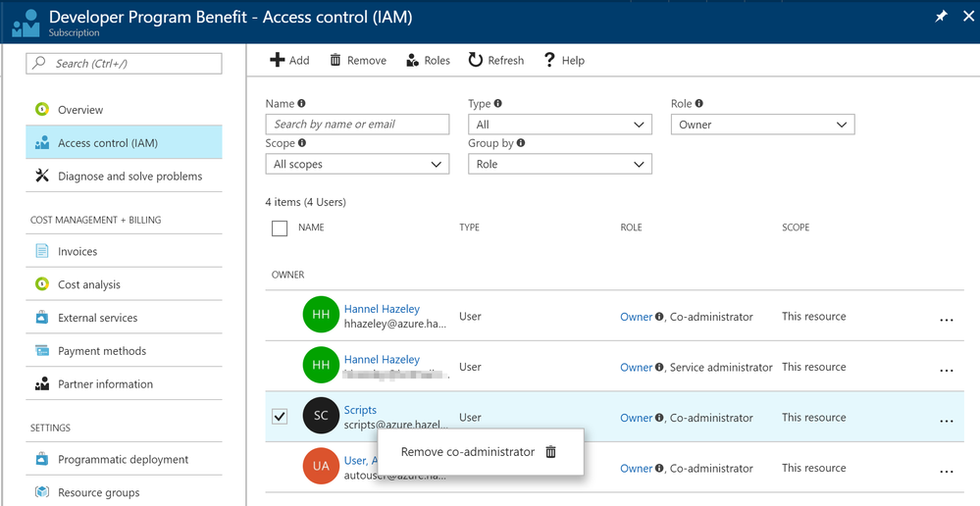
Task: Click SC avatar for Scripts
Action: pos(321,416)
